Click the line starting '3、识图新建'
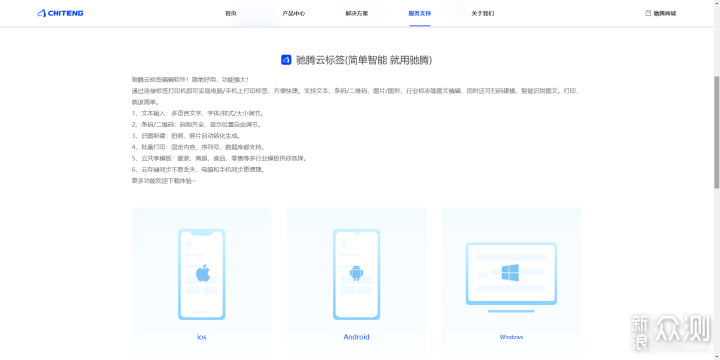The width and height of the screenshot is (720, 360). [x=186, y=136]
